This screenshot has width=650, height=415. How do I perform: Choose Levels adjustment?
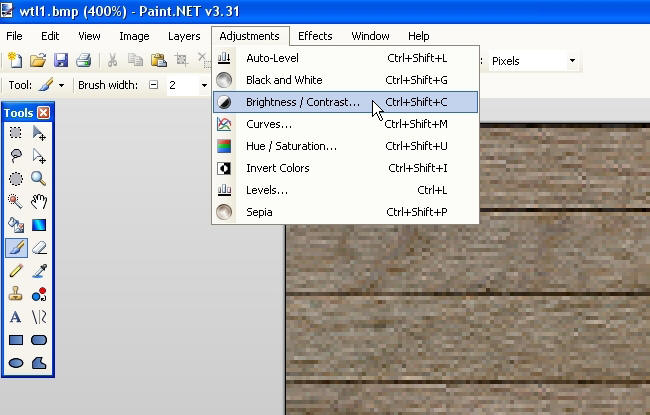(345, 190)
